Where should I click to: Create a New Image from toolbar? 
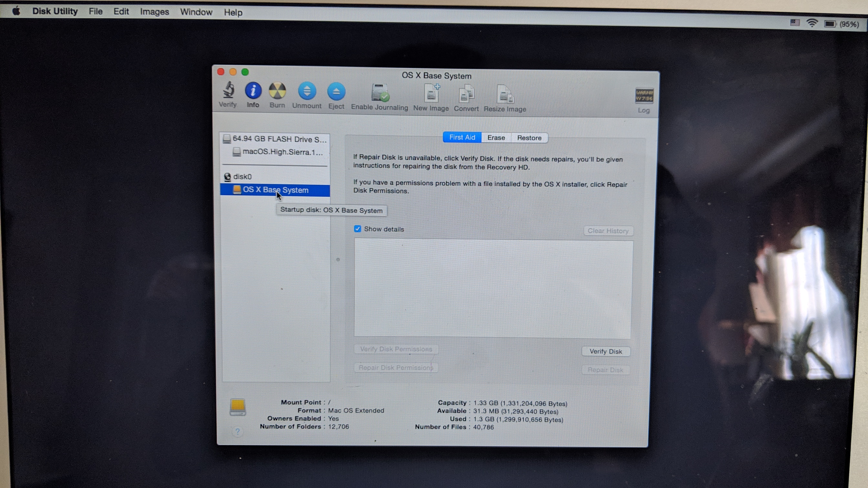[x=432, y=93]
